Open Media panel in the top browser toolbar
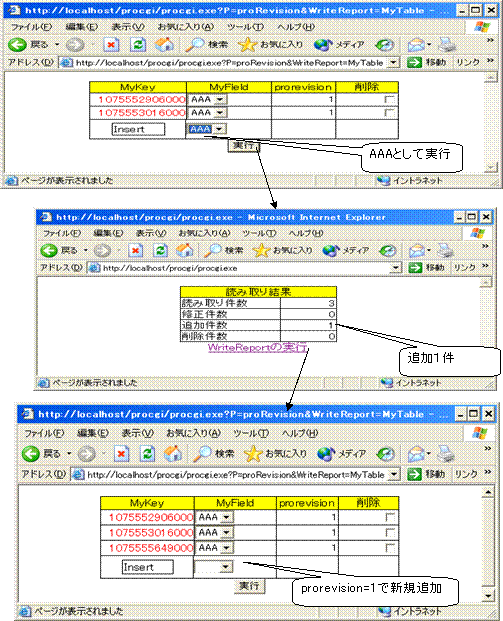This screenshot has height=621, width=503. [339, 45]
